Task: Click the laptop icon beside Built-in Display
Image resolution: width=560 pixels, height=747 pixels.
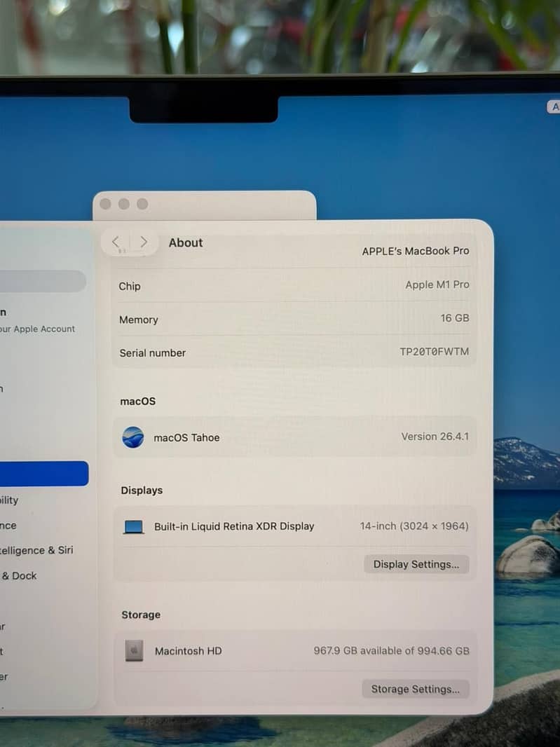Action: point(133,526)
